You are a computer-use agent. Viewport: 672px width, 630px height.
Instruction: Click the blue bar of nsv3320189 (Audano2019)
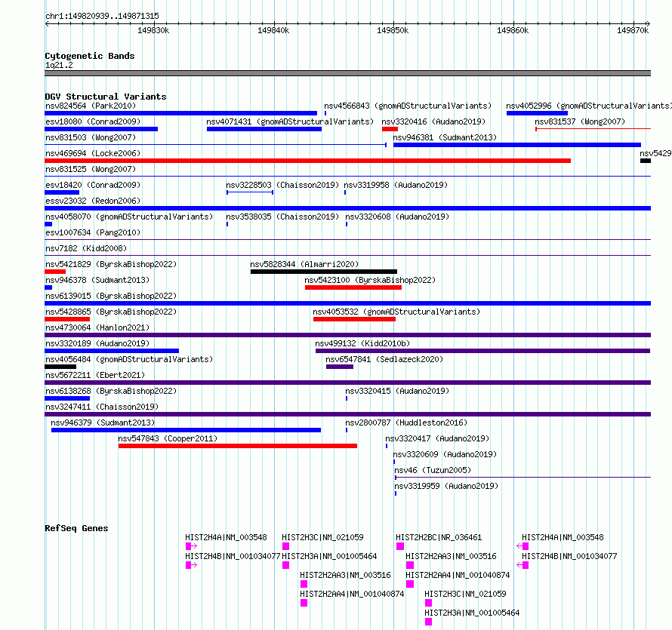pyautogui.click(x=112, y=351)
